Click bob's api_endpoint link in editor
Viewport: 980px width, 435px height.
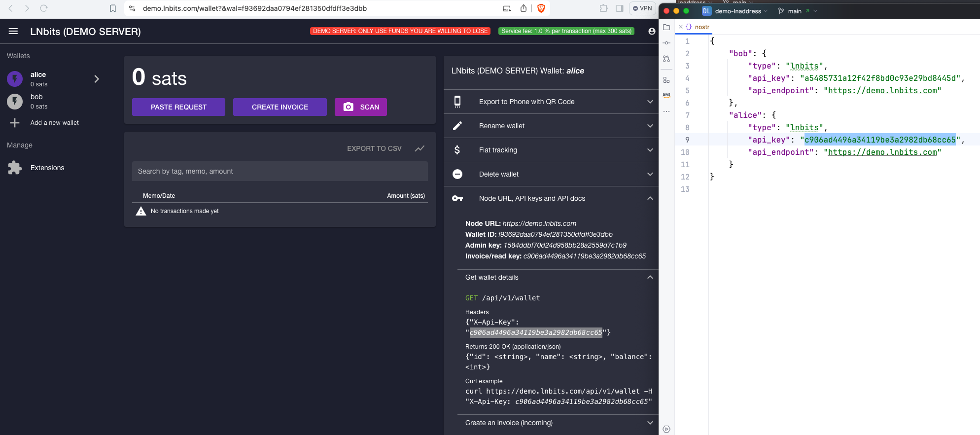(x=882, y=91)
